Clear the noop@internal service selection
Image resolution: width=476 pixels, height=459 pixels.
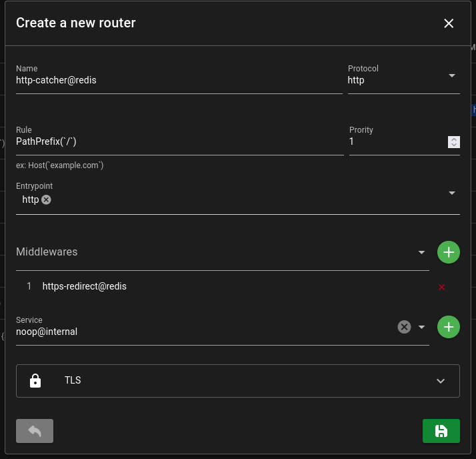tap(404, 326)
